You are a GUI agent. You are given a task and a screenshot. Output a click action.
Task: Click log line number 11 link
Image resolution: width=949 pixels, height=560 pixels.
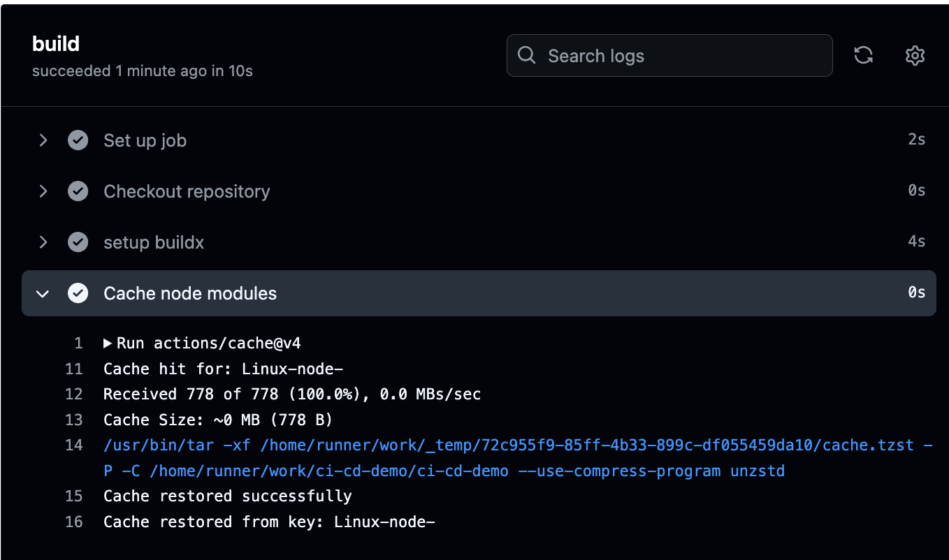[74, 369]
